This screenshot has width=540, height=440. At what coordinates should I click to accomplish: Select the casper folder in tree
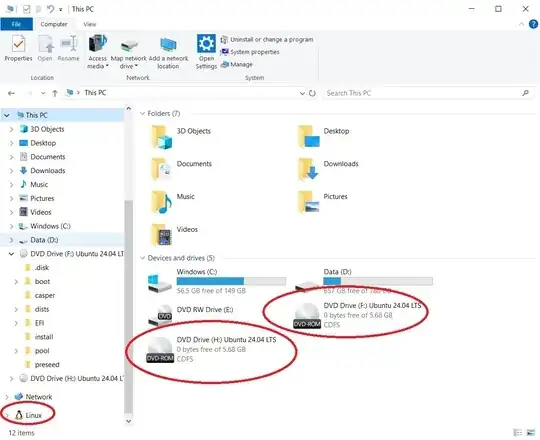tap(44, 295)
